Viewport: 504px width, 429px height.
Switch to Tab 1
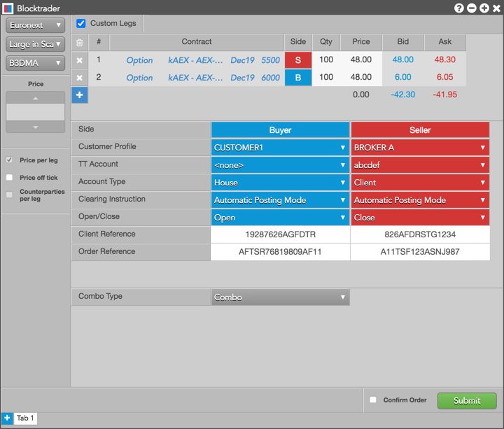tap(25, 418)
